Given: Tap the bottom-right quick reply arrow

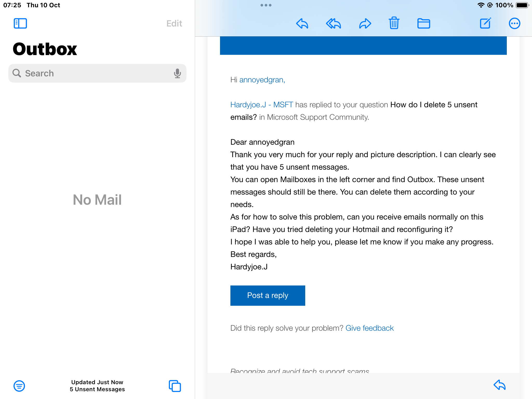Looking at the screenshot, I should [499, 385].
